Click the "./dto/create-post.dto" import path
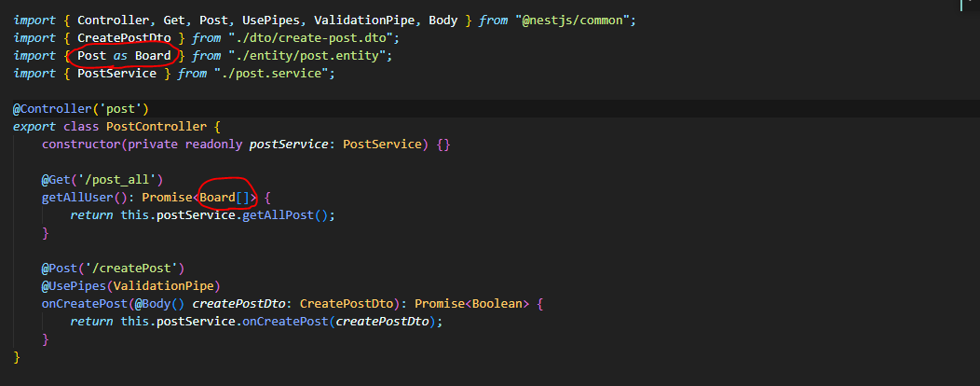This screenshot has height=386, width=980. [310, 38]
